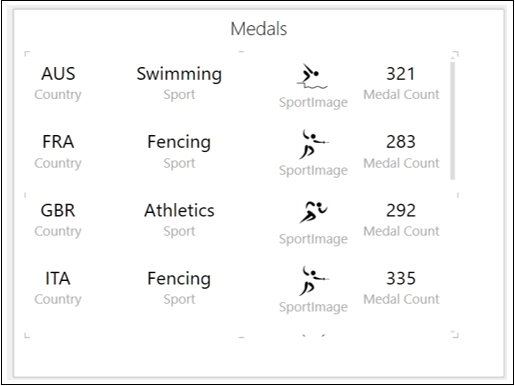Click the 292 medal count value
515x386 pixels.
coord(401,210)
